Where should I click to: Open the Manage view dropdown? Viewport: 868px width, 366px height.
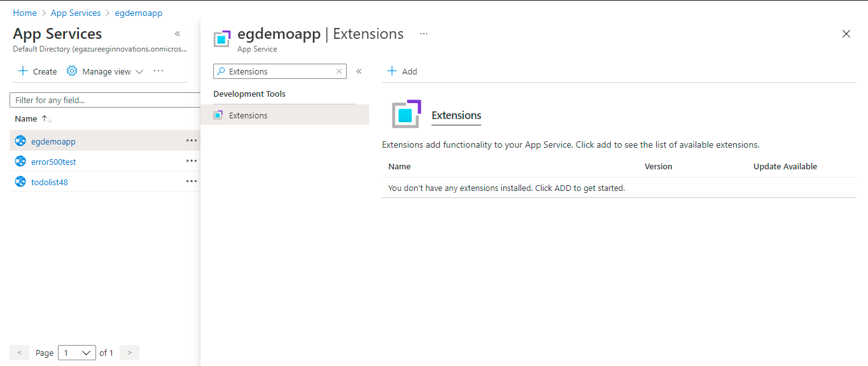106,71
